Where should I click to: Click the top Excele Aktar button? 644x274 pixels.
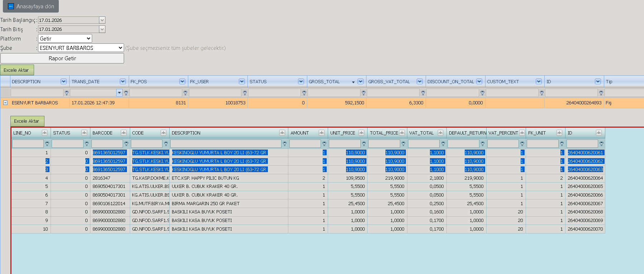click(16, 70)
